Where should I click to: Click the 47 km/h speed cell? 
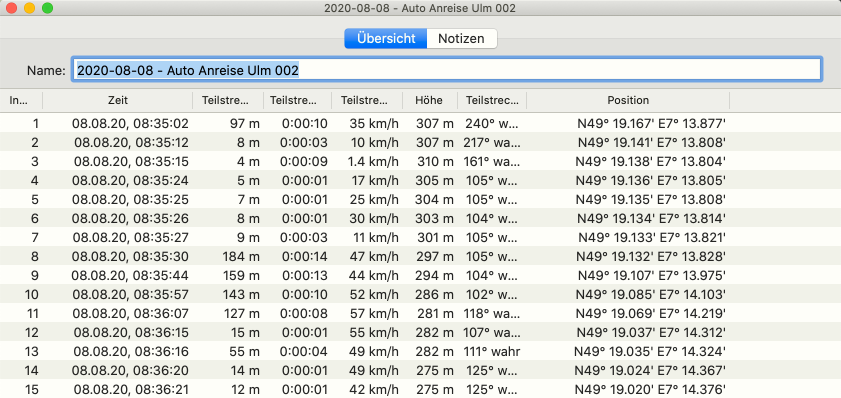[x=374, y=256]
